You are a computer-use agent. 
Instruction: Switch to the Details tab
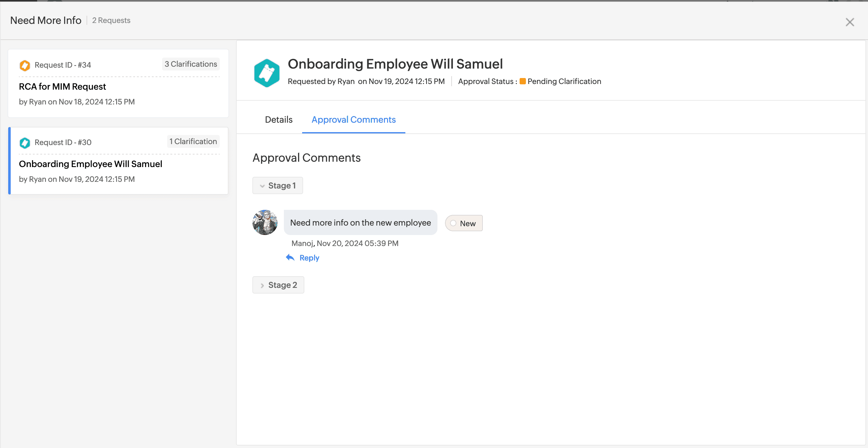coord(278,120)
